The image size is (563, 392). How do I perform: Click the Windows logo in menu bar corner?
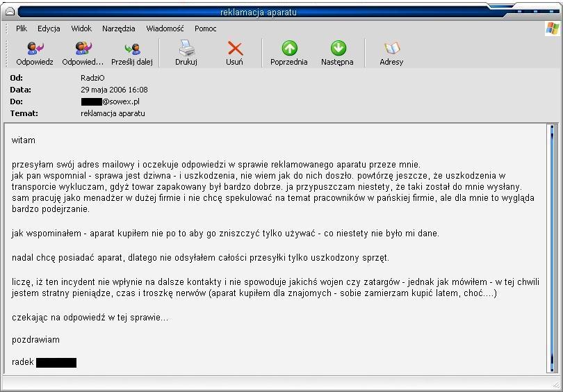click(x=553, y=28)
